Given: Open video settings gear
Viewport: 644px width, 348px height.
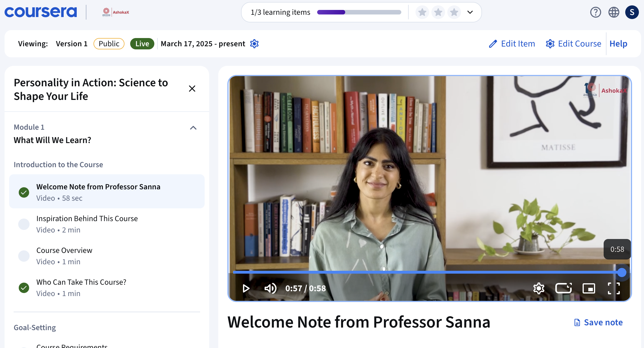Looking at the screenshot, I should click(x=539, y=288).
